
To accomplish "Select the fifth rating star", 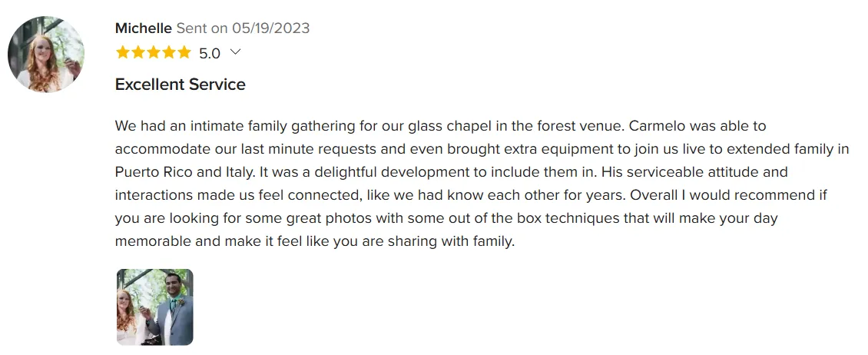I will point(184,53).
